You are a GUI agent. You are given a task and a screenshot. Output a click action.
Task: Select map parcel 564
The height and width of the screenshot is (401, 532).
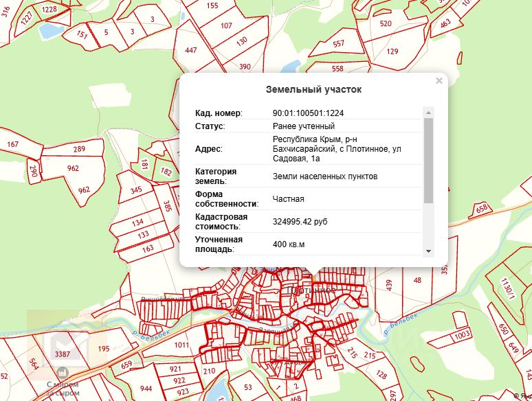click(x=33, y=363)
